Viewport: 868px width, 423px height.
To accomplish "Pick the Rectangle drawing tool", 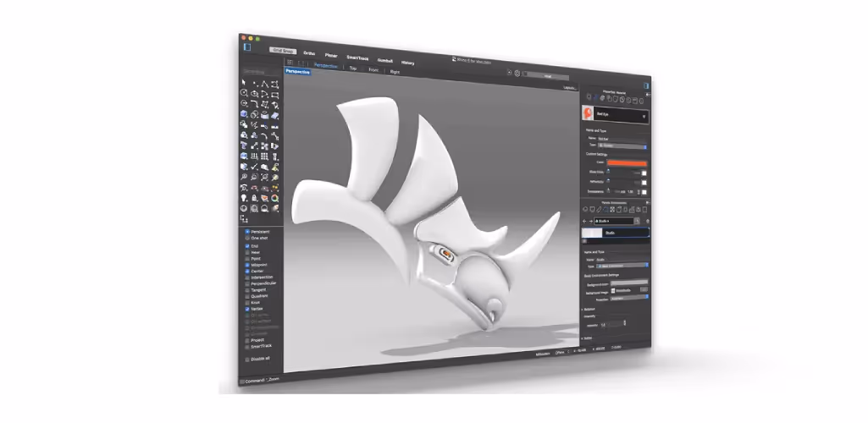I will tap(275, 94).
